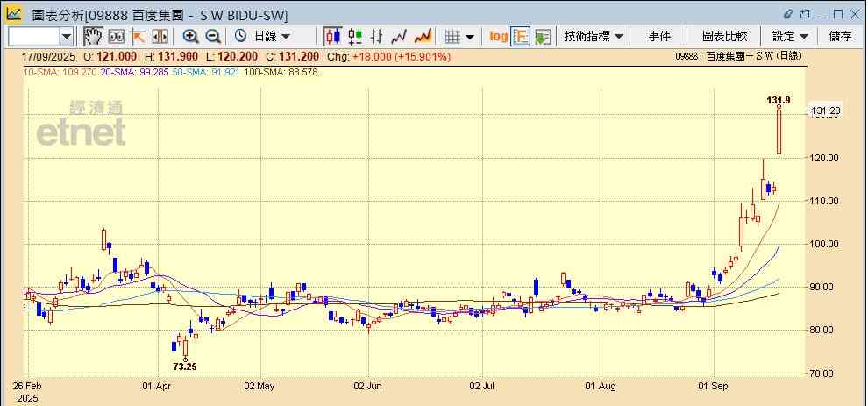Click the 02 Jun date axis label
The image size is (868, 406).
[x=368, y=386]
